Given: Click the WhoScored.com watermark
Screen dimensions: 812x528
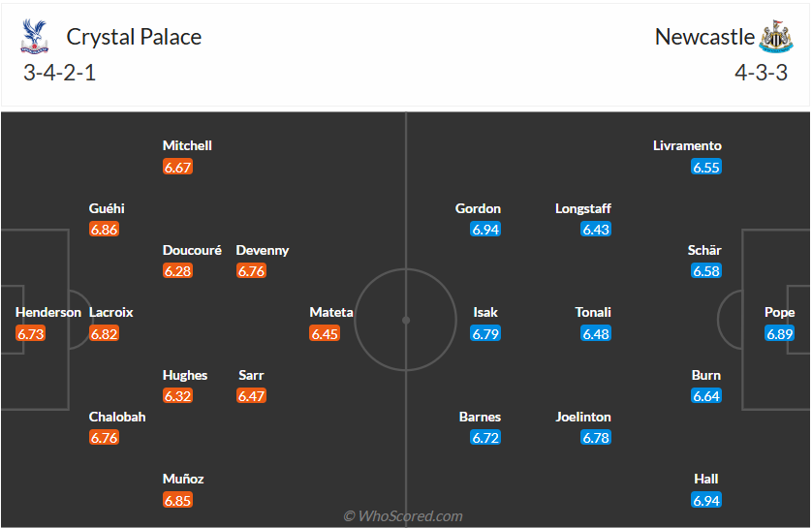Looking at the screenshot, I should click(x=403, y=516).
